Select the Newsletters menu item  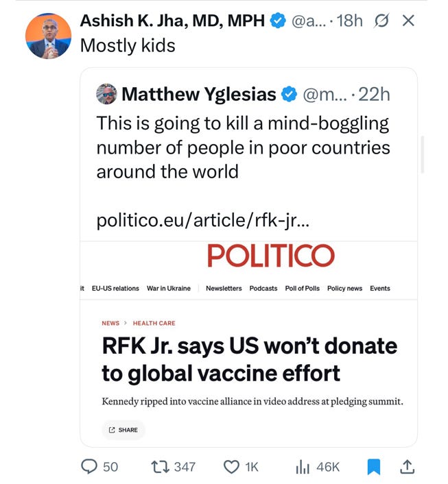(224, 289)
